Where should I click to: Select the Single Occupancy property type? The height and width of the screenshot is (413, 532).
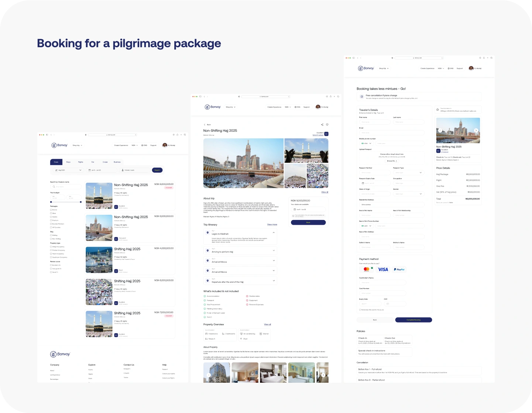pos(51,247)
